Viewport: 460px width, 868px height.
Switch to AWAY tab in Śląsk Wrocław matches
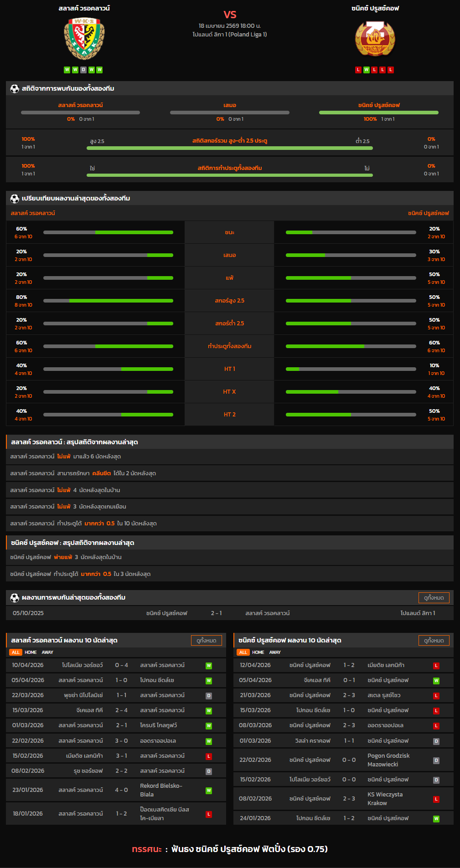click(47, 652)
